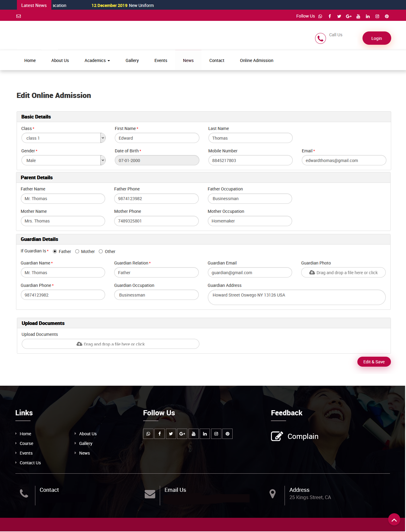The image size is (406, 532).
Task: Click the Edit & Save button
Action: [x=374, y=362]
